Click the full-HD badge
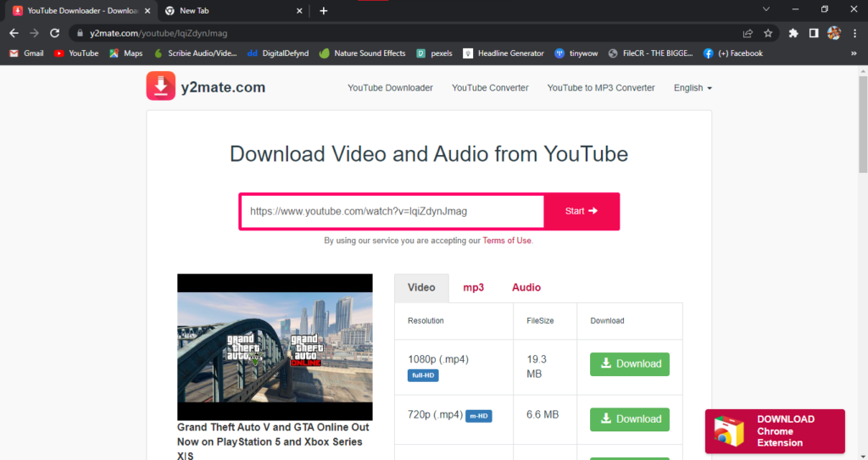 click(x=423, y=375)
